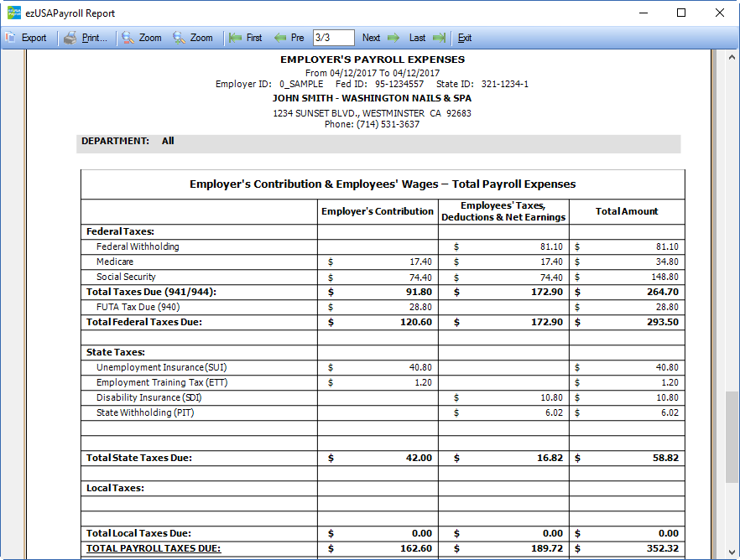Viewport: 740px width, 560px height.
Task: Click the green Pre arrow icon
Action: tap(280, 38)
